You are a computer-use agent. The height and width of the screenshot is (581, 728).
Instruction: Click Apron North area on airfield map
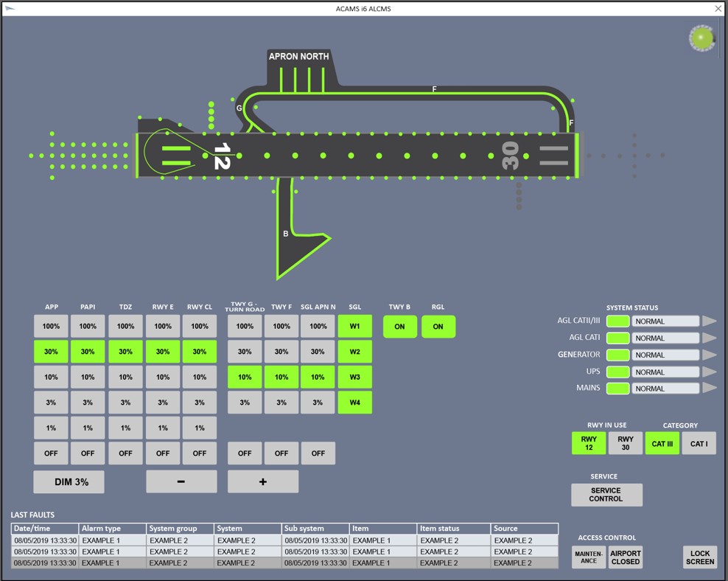pyautogui.click(x=298, y=57)
